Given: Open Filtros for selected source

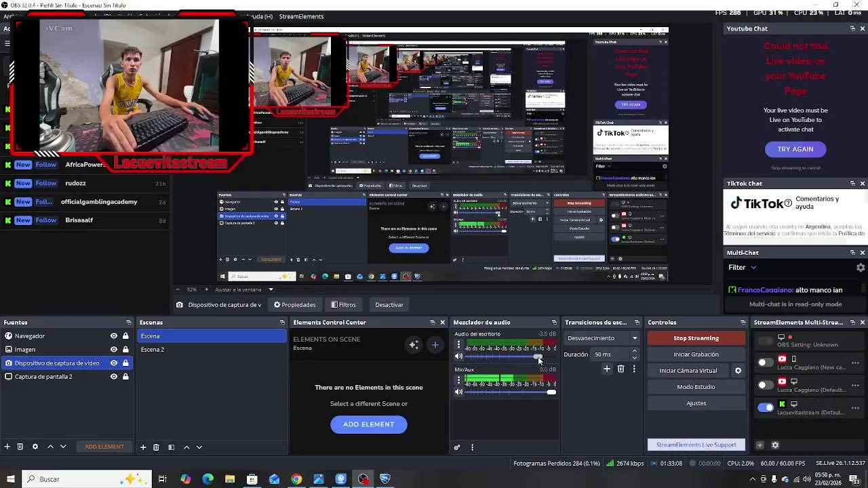Looking at the screenshot, I should click(x=343, y=305).
